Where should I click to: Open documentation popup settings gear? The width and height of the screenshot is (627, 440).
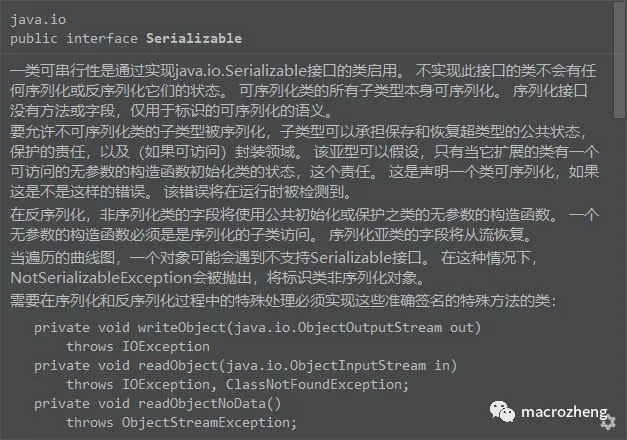coord(608,422)
